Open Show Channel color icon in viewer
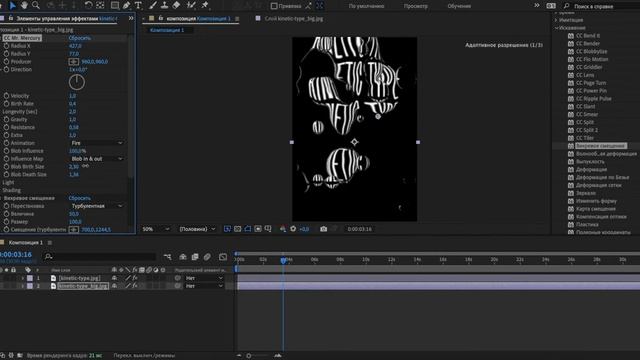640x360 pixels. tap(282, 229)
